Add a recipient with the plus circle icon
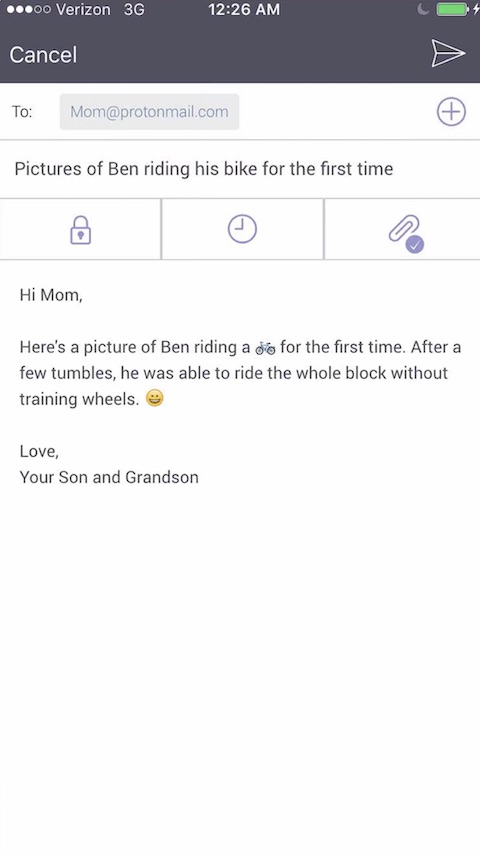The image size is (480, 855). [451, 112]
